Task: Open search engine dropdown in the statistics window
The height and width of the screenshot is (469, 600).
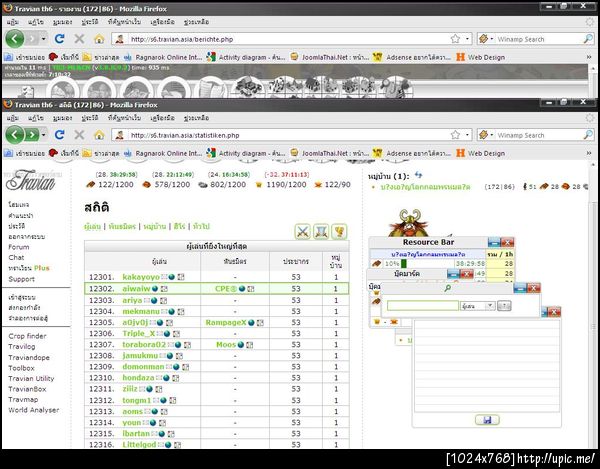Action: click(491, 135)
